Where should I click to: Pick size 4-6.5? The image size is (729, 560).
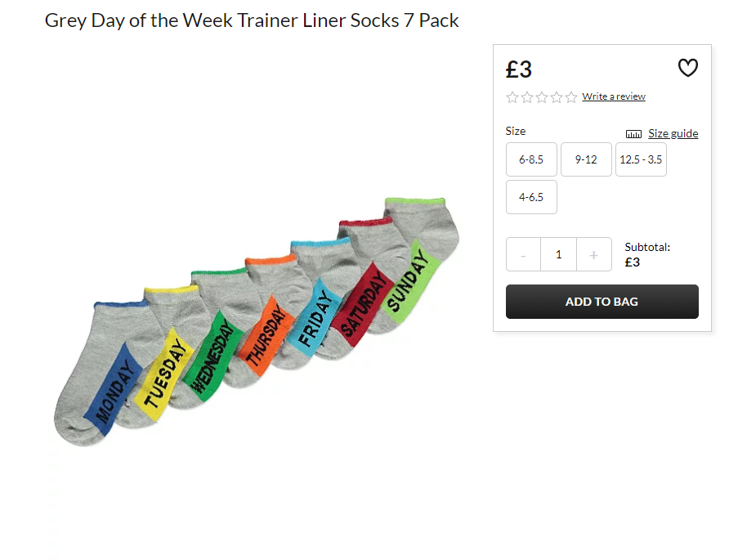[531, 197]
